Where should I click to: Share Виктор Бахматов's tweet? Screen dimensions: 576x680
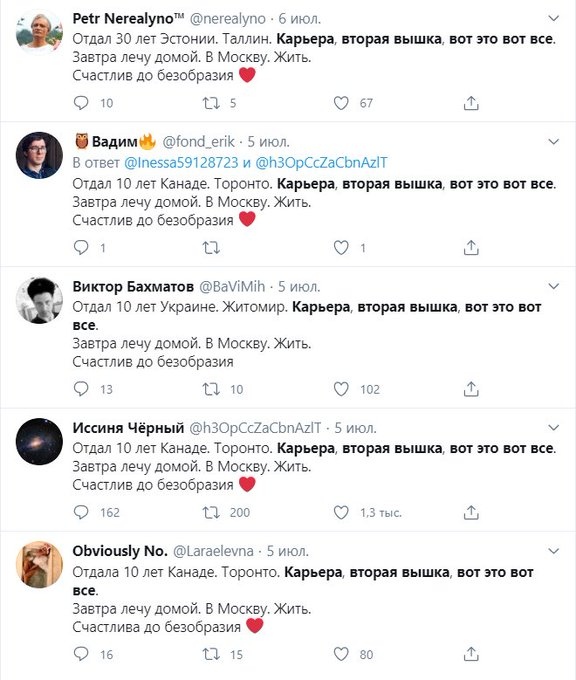pos(471,389)
